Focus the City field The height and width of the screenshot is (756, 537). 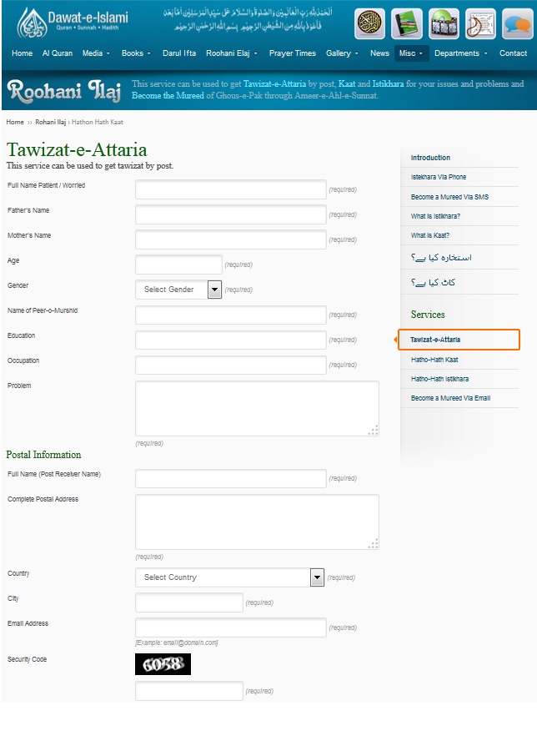coord(188,602)
